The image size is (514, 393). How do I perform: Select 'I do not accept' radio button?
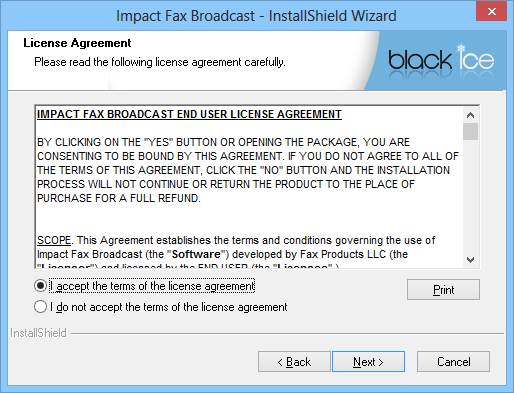point(40,307)
